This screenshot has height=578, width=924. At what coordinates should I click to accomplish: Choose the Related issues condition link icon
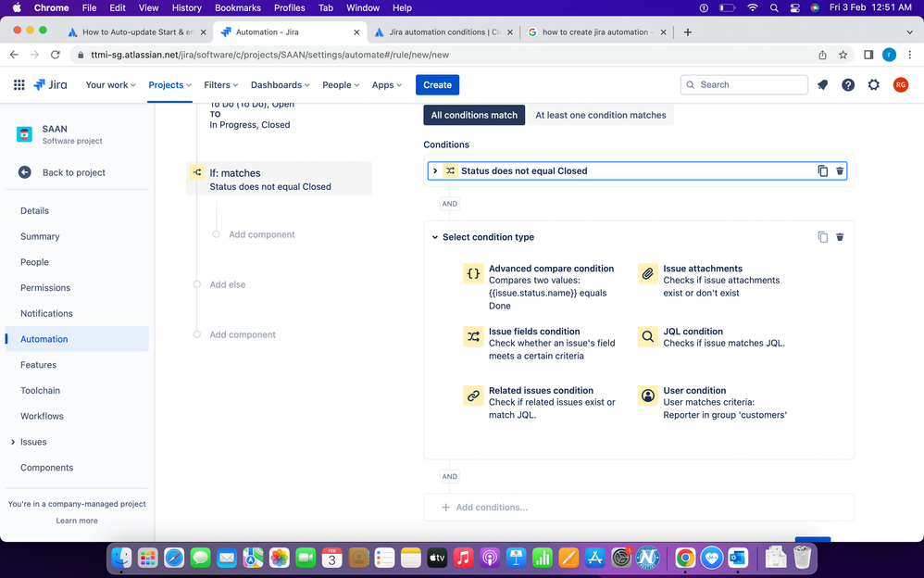pyautogui.click(x=473, y=396)
